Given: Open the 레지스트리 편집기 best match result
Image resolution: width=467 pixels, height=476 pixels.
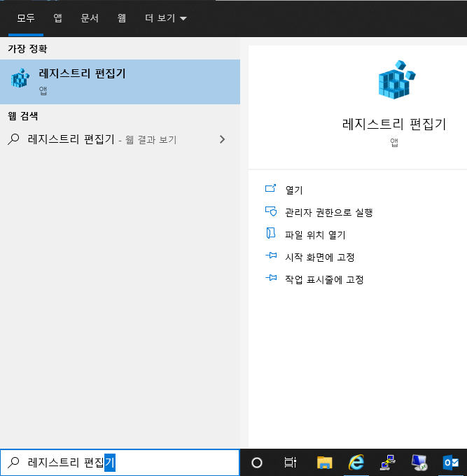Looking at the screenshot, I should click(x=120, y=82).
